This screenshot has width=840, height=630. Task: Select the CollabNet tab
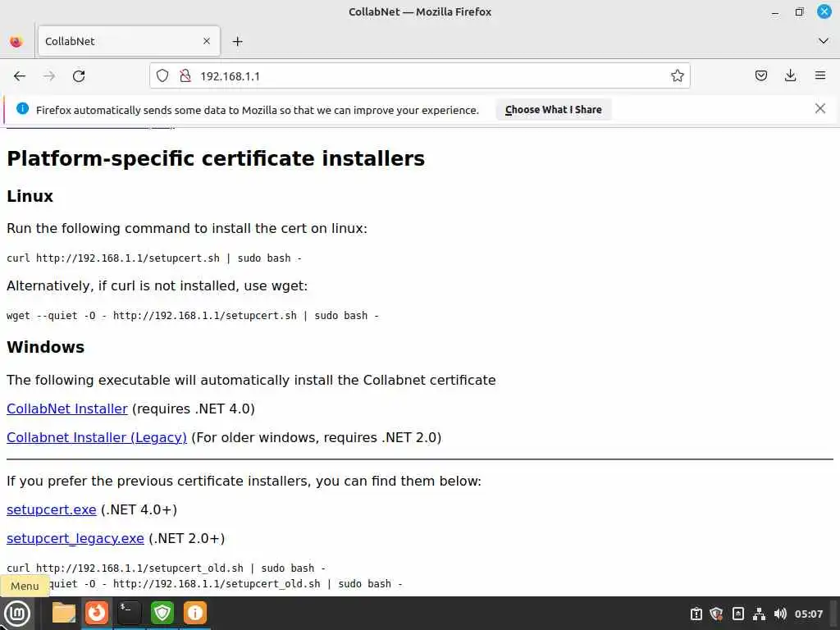129,41
